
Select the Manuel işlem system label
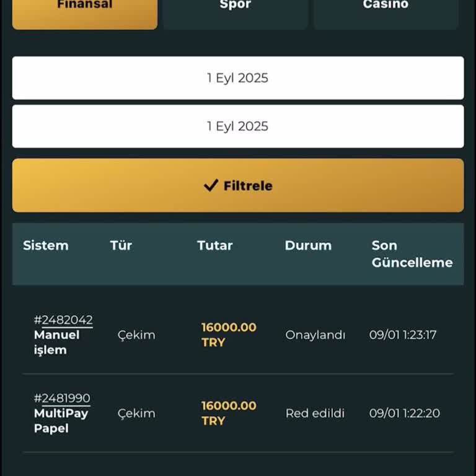point(56,342)
